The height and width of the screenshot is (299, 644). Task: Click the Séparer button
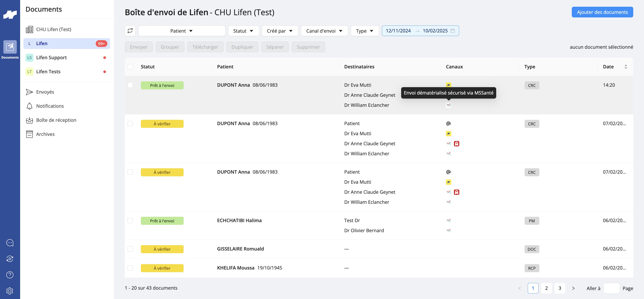pyautogui.click(x=275, y=47)
